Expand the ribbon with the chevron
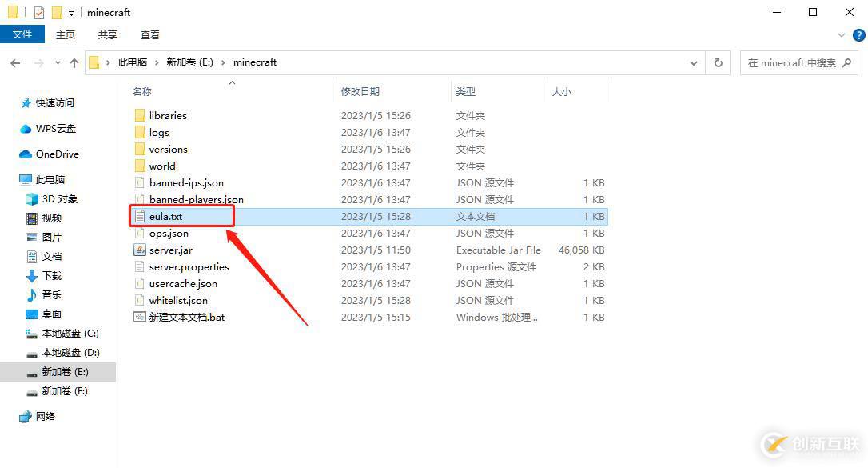Screen dimensions: 868x468 842,35
